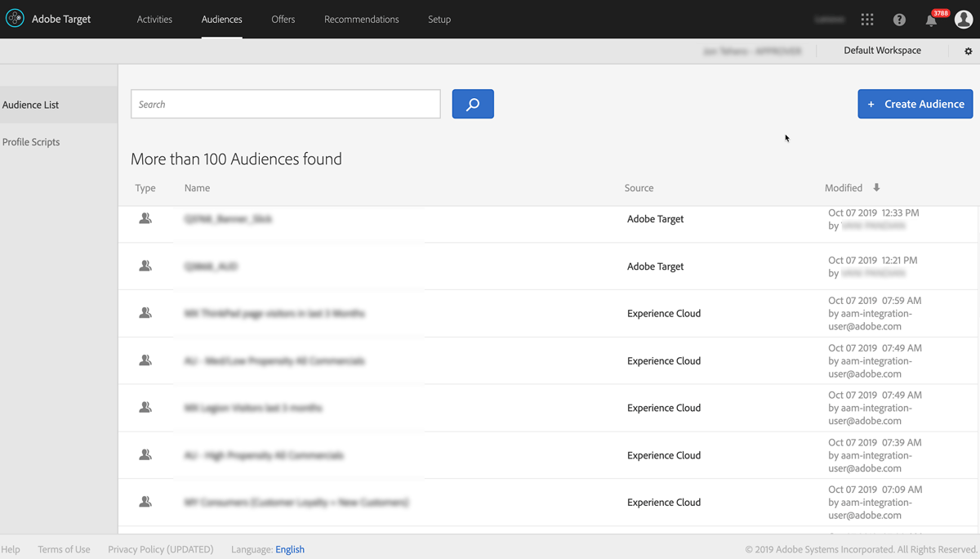The image size is (980, 559).
Task: Click inside the audience Search field
Action: [x=285, y=104]
